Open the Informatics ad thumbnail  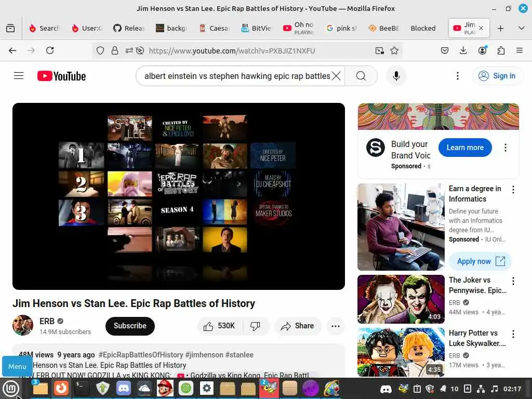click(x=401, y=227)
